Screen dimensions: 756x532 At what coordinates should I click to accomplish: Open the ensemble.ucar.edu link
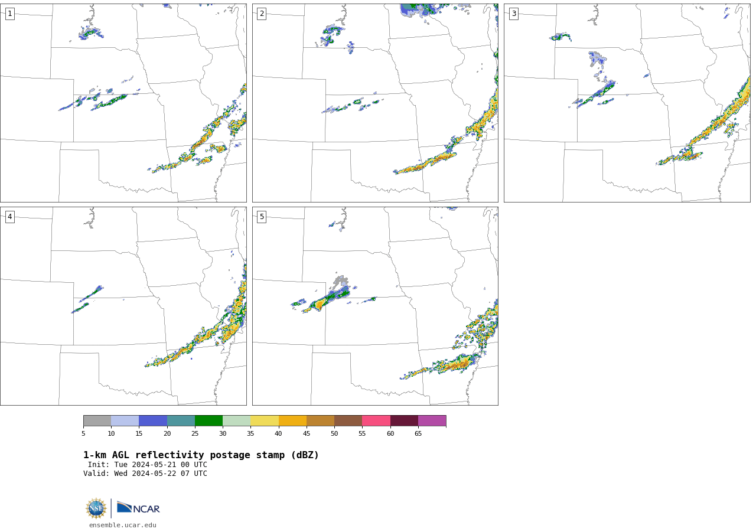coord(123,526)
